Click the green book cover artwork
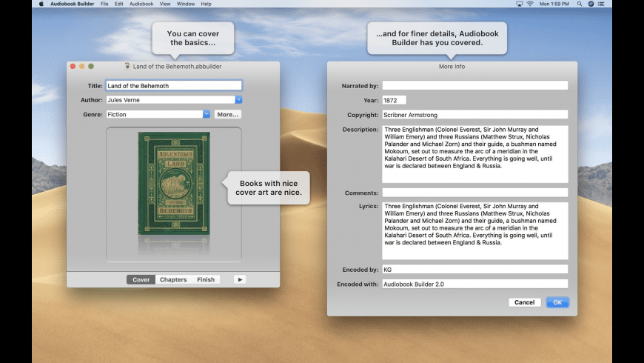644x363 pixels. tap(174, 183)
